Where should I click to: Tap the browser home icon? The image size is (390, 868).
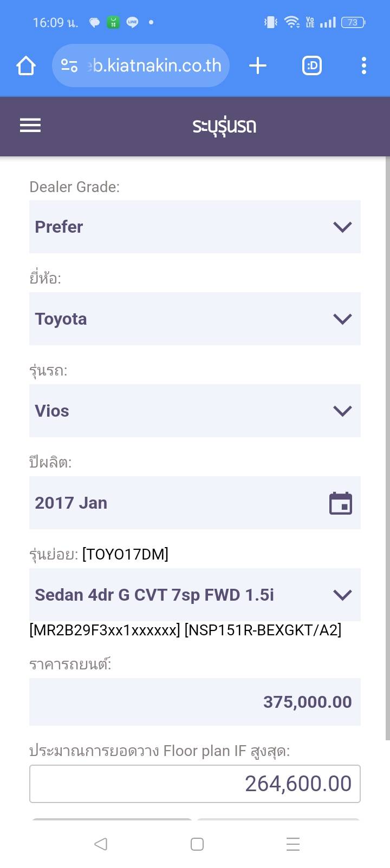pos(26,66)
